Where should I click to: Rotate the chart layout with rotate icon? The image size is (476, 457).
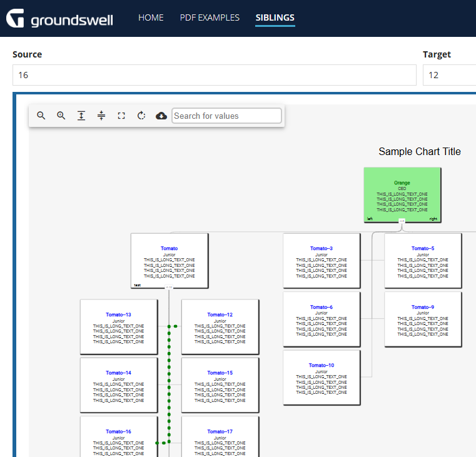141,116
